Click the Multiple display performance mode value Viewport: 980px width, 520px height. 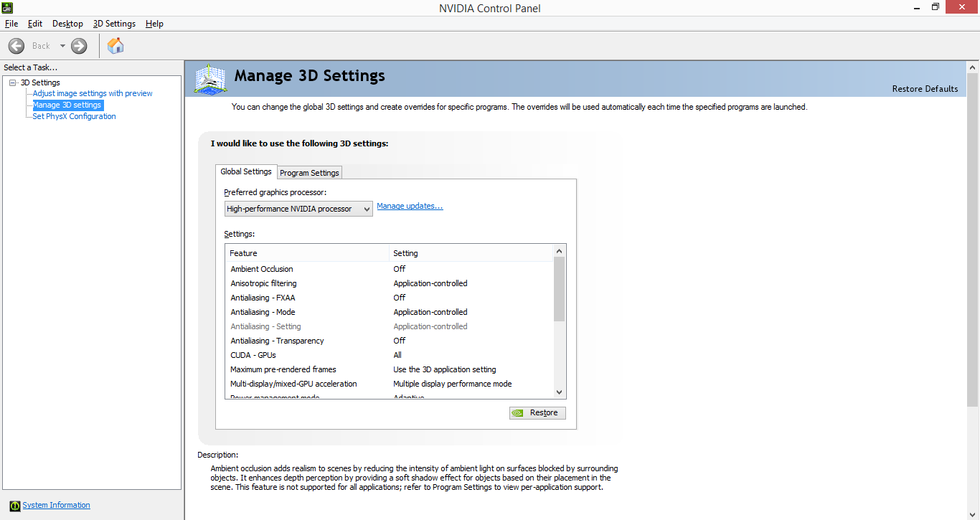pos(453,384)
